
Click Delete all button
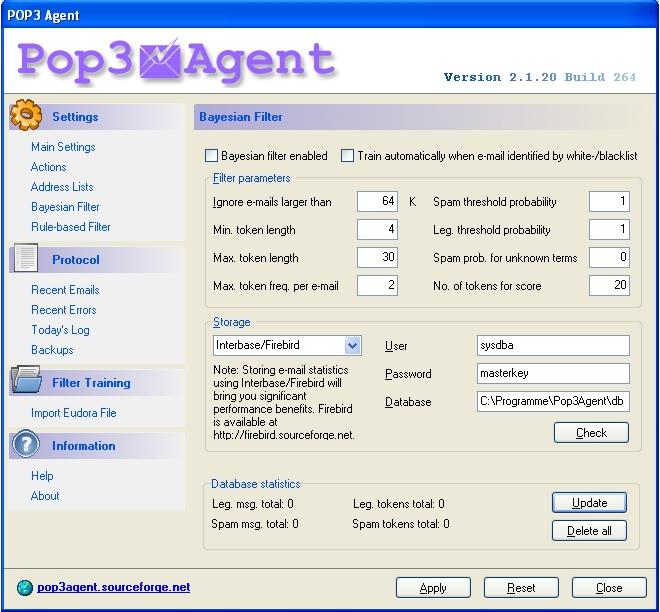(x=589, y=531)
